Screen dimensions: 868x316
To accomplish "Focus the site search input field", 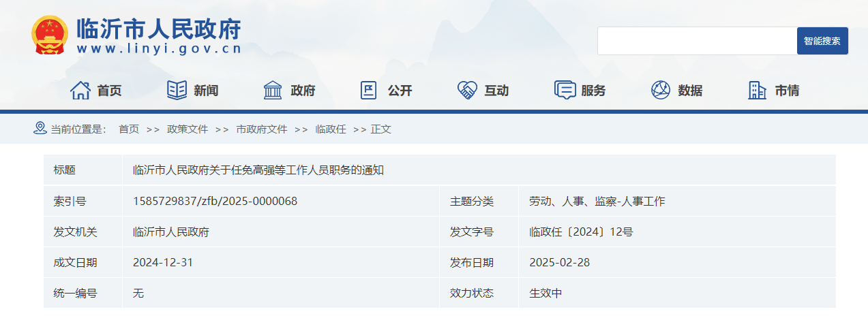I will [x=697, y=41].
